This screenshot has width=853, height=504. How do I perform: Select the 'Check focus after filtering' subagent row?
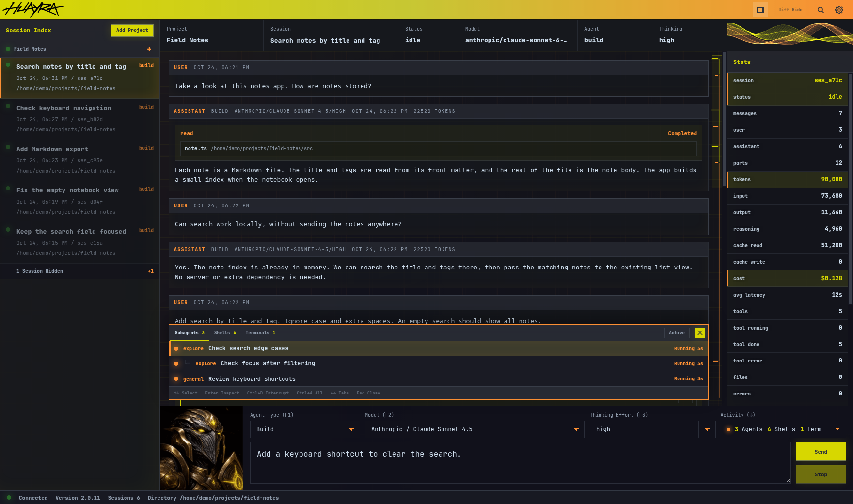tap(438, 364)
